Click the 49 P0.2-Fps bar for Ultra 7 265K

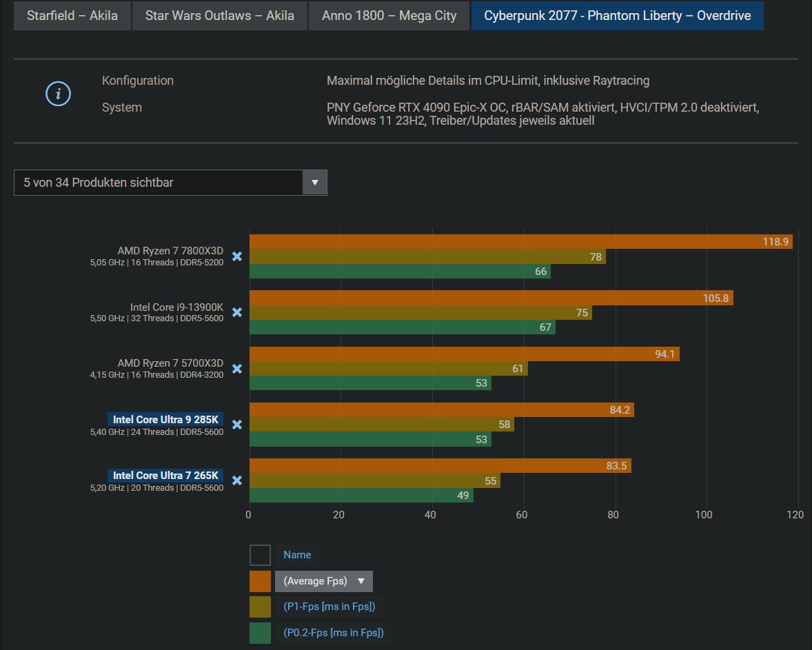361,495
